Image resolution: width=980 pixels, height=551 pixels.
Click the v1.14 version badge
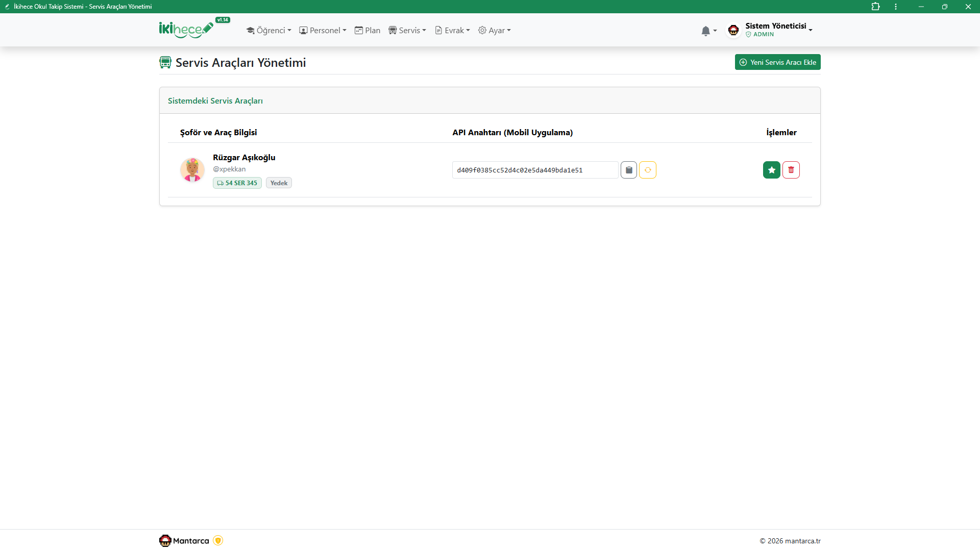point(223,20)
